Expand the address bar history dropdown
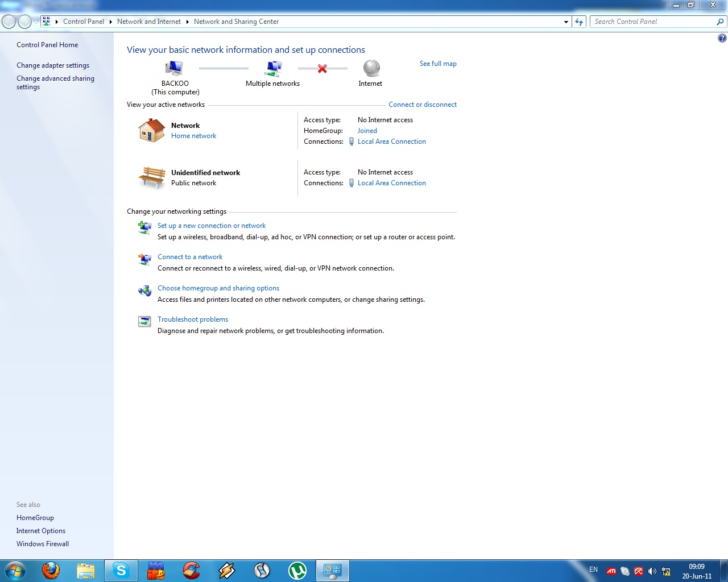 [566, 22]
